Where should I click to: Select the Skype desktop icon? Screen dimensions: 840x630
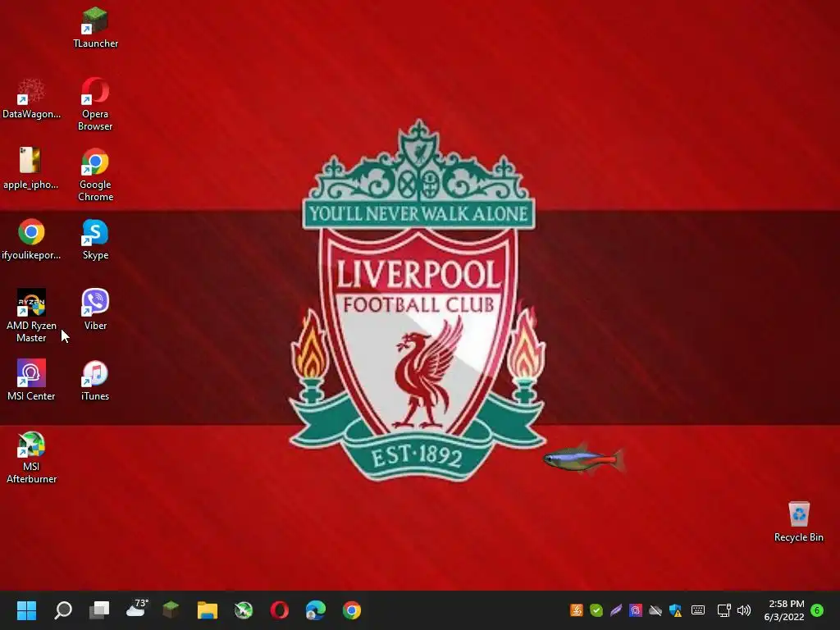[95, 240]
